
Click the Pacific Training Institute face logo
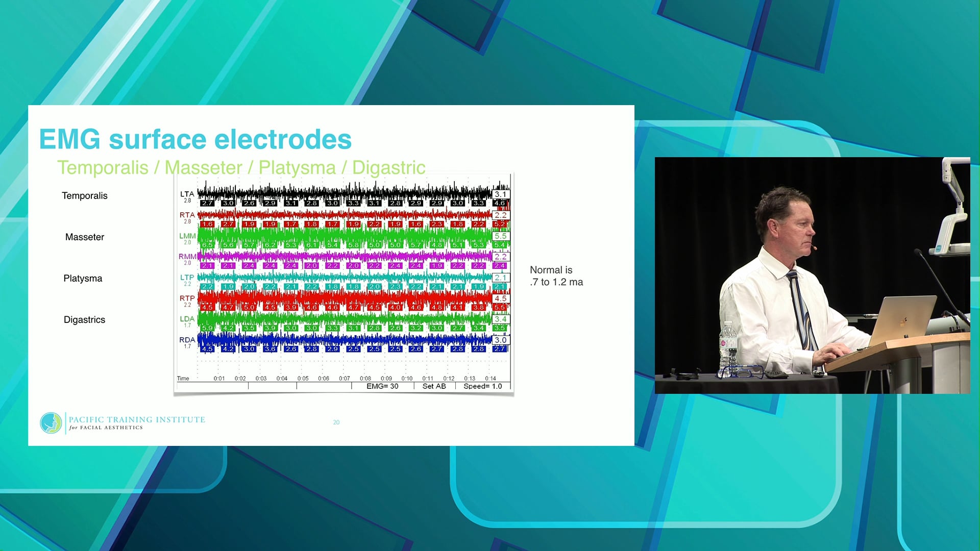point(51,423)
